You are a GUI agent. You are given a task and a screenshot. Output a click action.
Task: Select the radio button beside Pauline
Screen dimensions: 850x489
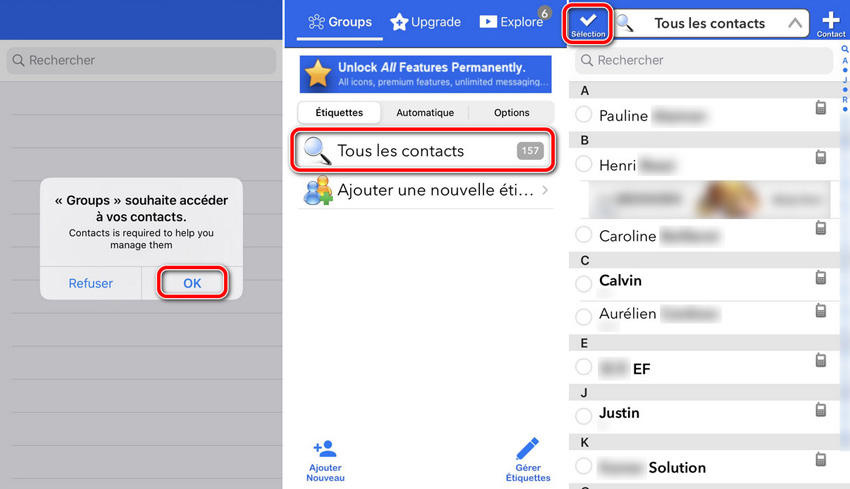click(584, 114)
